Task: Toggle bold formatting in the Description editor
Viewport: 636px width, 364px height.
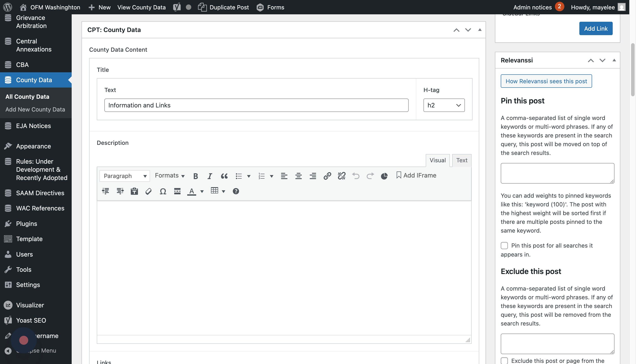Action: click(x=196, y=176)
